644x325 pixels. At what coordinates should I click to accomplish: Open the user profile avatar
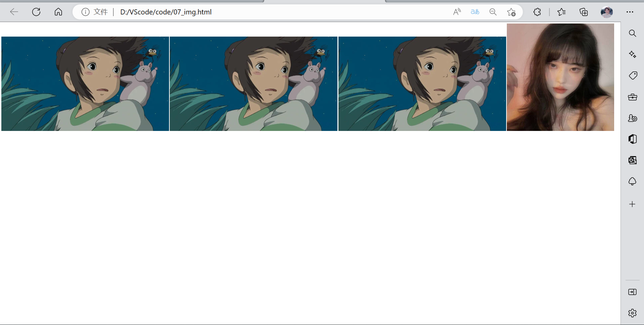(606, 12)
